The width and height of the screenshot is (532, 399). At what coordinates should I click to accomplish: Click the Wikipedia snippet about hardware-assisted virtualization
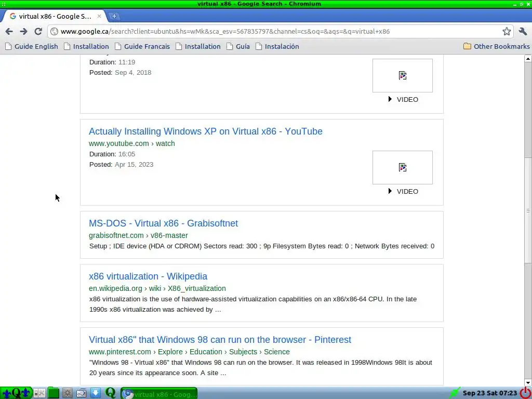pyautogui.click(x=253, y=304)
